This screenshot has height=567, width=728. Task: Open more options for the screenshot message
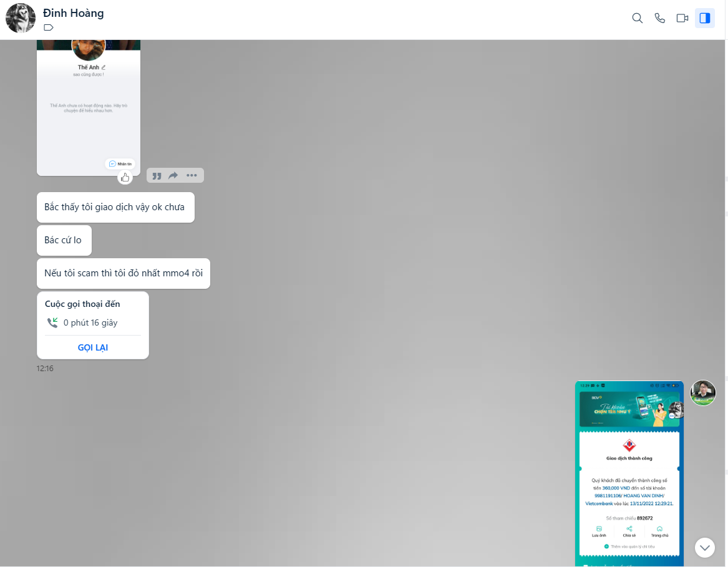[x=192, y=175]
